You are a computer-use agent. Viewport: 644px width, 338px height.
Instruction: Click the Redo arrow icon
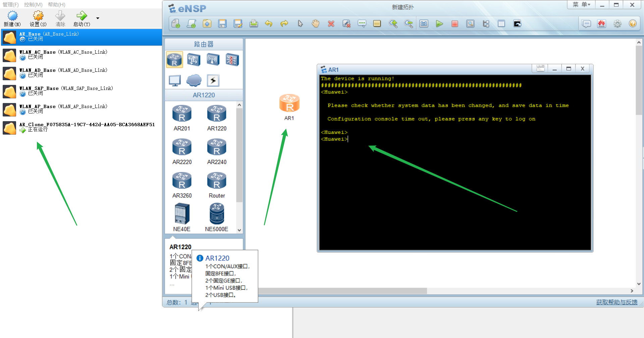pos(284,24)
